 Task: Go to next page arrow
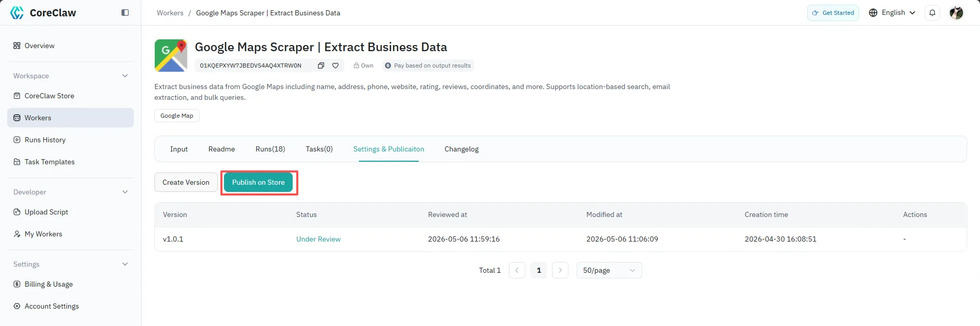[x=560, y=270]
